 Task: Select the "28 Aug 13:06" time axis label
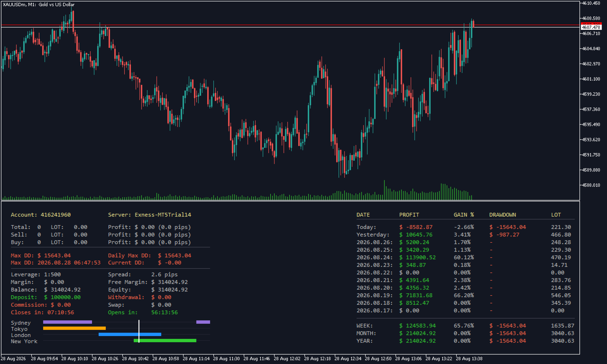[x=408, y=359]
